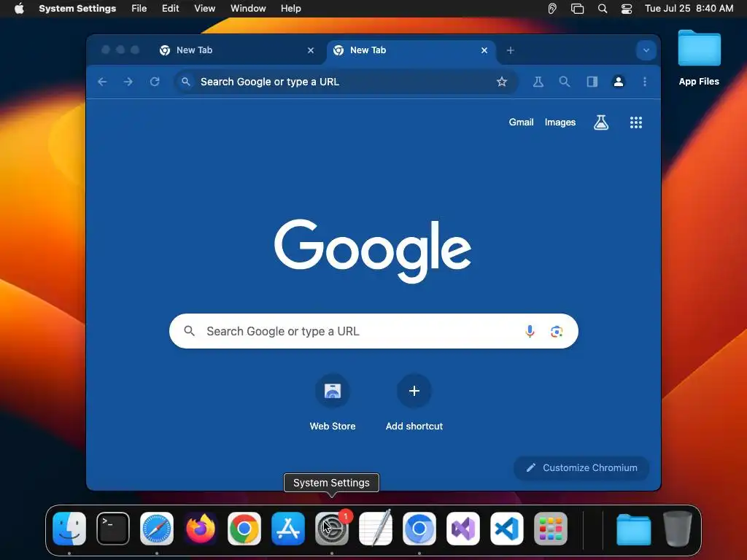747x560 pixels.
Task: Click the Search Labs flask icon on page
Action: 601,122
